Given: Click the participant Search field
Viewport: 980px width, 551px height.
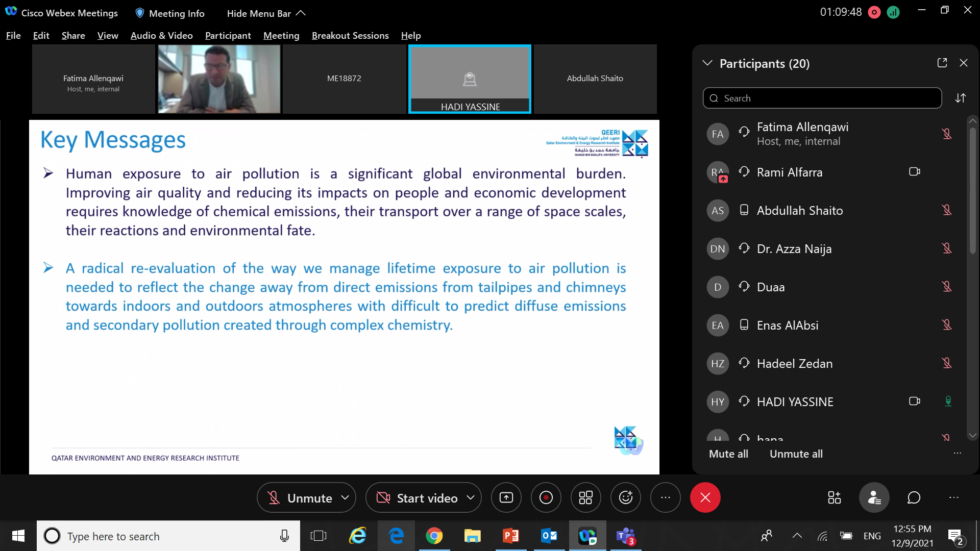Looking at the screenshot, I should click(822, 98).
